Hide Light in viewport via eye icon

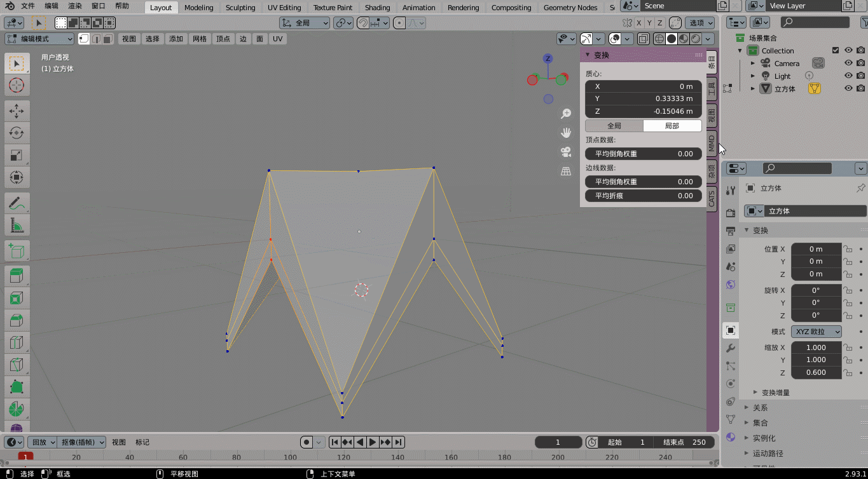pyautogui.click(x=848, y=76)
